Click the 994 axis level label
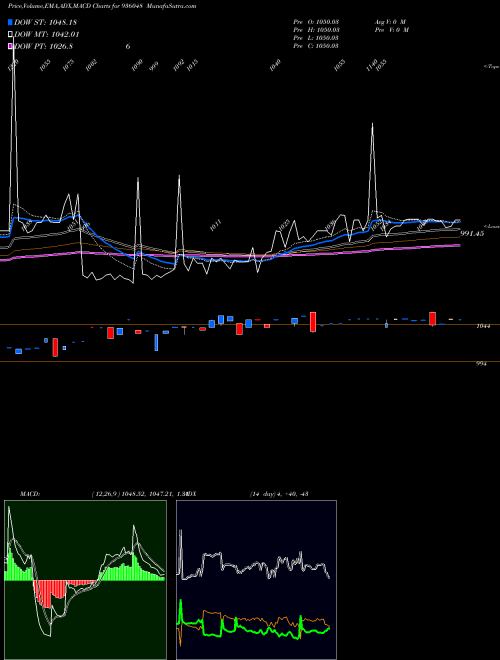The image size is (500, 660). click(x=481, y=364)
